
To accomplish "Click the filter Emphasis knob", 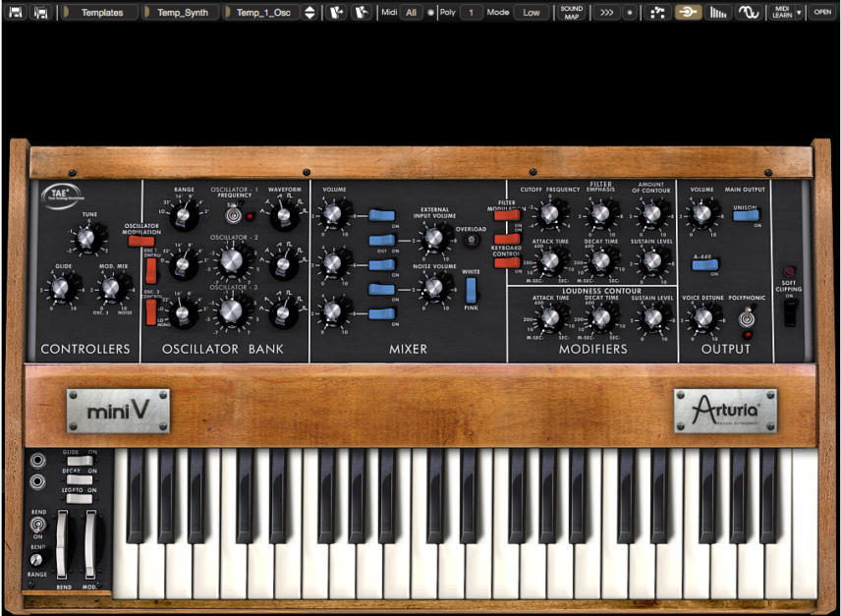I will [x=600, y=214].
